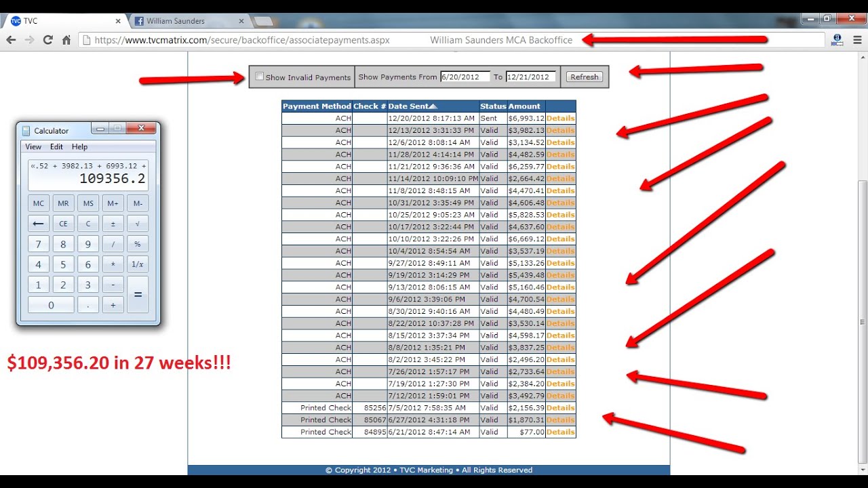
Task: Click Calculator digit 5 button
Action: point(63,264)
